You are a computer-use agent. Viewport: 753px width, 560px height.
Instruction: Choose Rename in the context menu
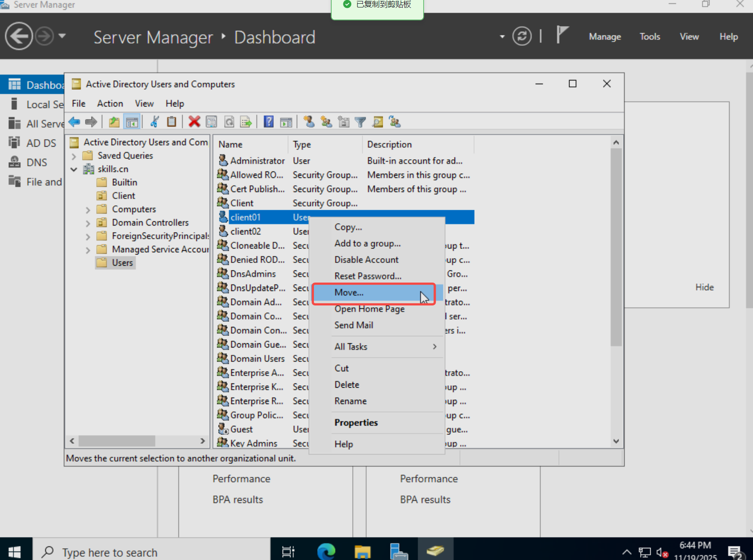click(350, 401)
